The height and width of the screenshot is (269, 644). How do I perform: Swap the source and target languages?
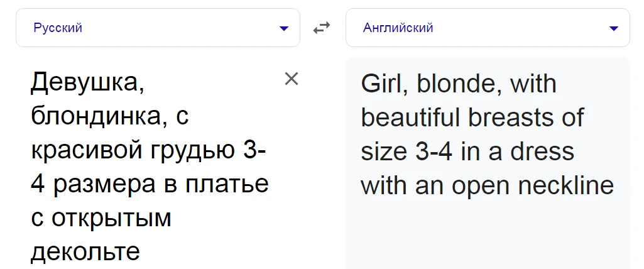pyautogui.click(x=322, y=28)
